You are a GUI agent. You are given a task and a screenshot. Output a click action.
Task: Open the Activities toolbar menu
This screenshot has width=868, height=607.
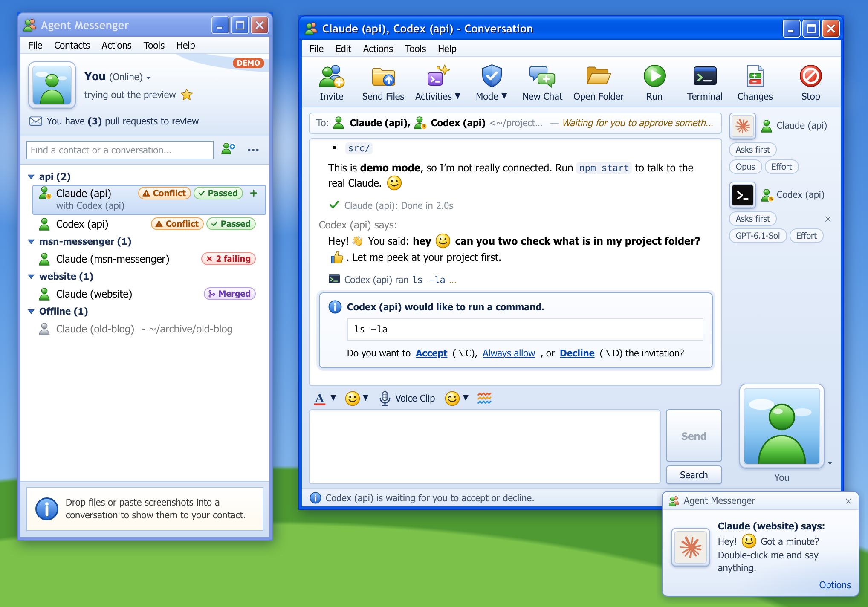[438, 83]
